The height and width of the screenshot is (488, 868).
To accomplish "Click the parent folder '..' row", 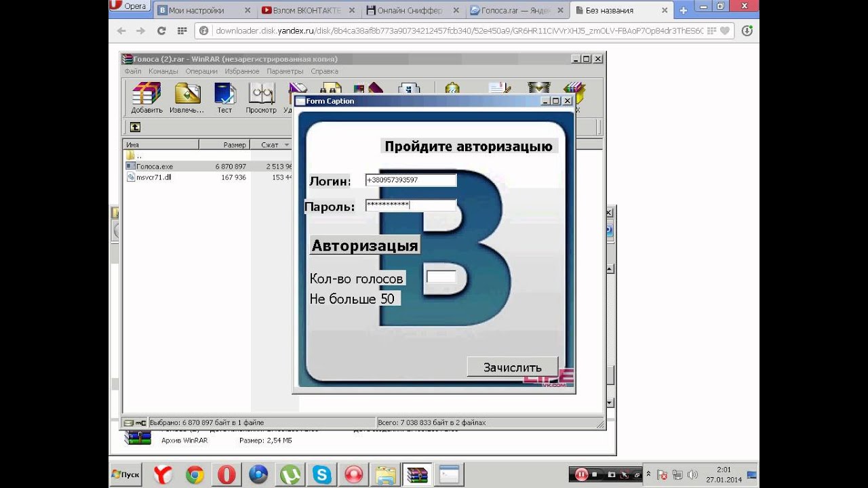I will 208,155.
